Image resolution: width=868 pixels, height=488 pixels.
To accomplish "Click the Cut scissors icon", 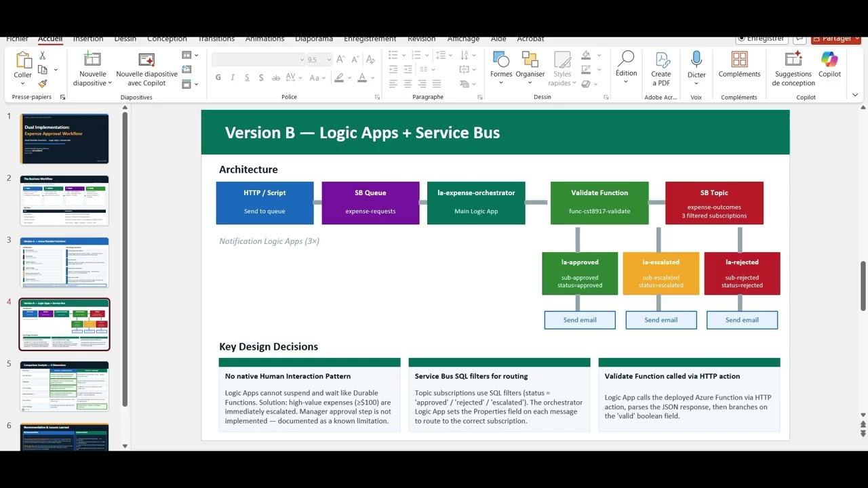I will [x=43, y=56].
